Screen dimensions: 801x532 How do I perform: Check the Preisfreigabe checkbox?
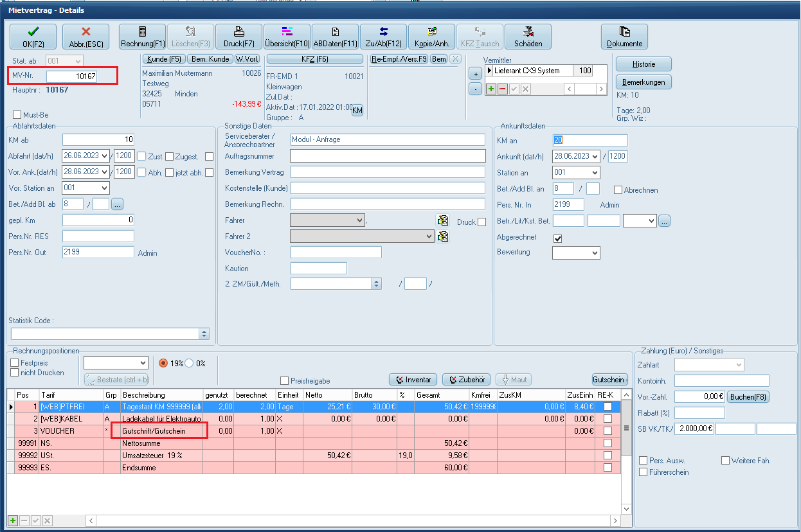click(x=285, y=381)
